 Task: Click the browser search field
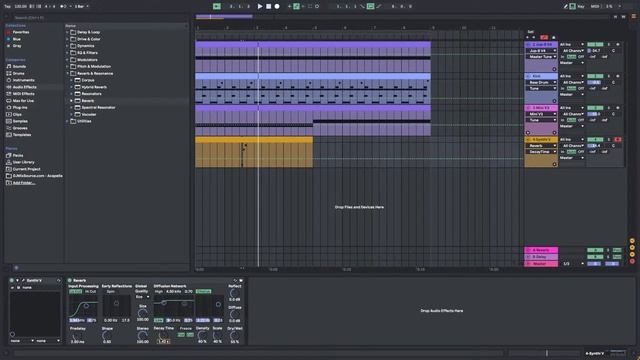[x=98, y=18]
